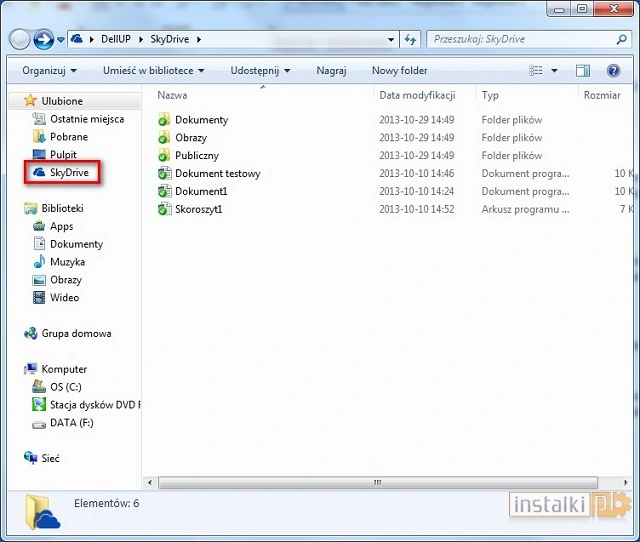
Task: Open Stacja dysków DVD drive
Action: 95,405
